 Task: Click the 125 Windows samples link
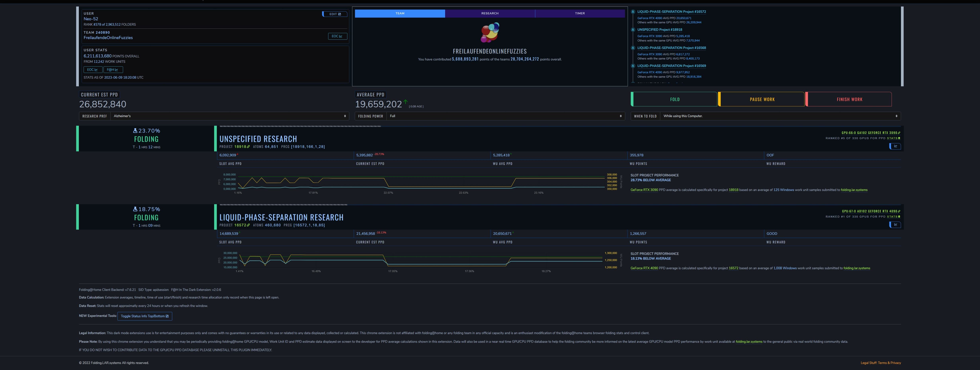[783, 190]
